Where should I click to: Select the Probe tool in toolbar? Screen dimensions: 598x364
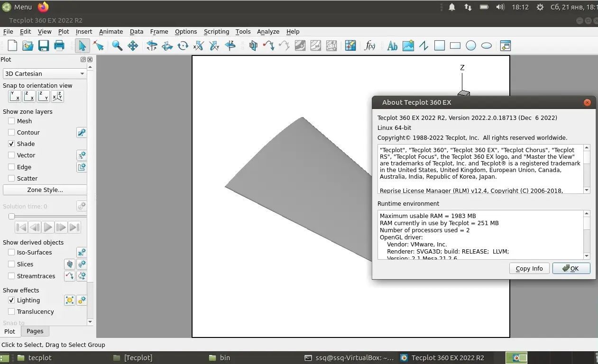pos(350,46)
